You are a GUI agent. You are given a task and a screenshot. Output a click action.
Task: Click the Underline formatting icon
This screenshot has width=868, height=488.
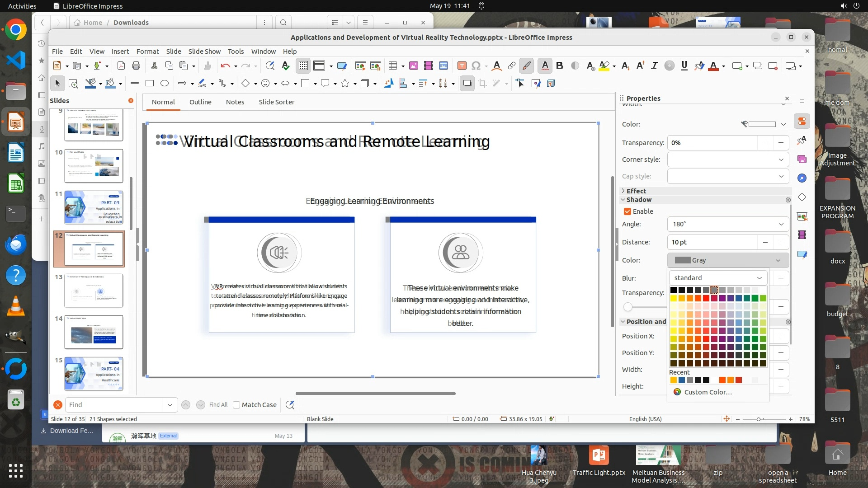click(684, 66)
